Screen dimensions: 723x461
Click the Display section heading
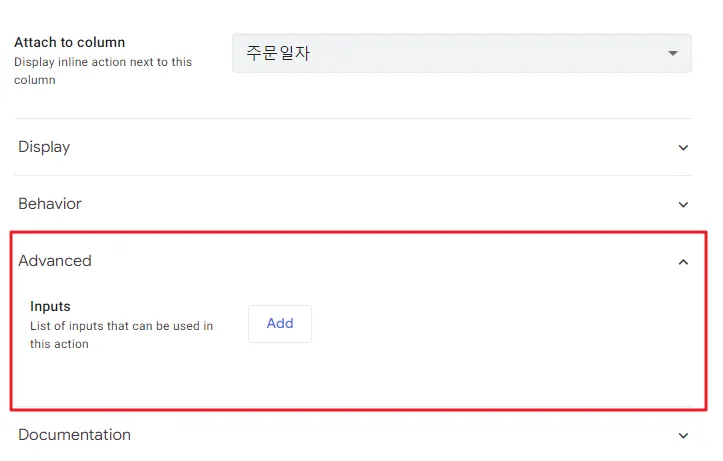click(44, 147)
